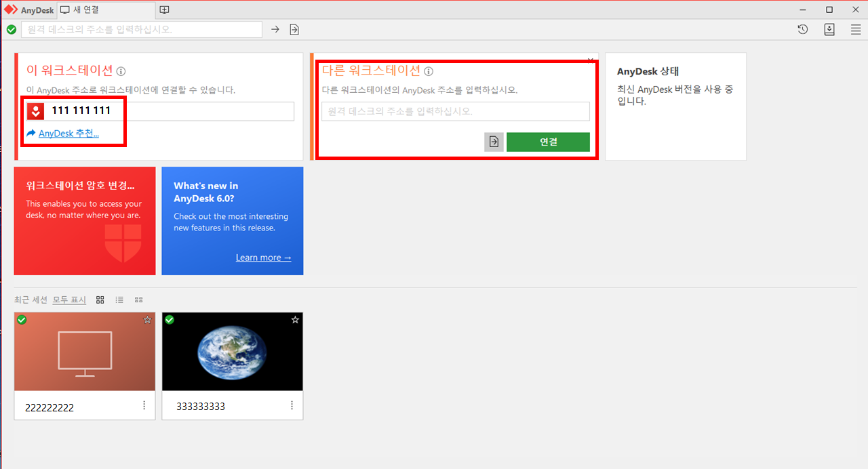Click the remote desk address field in 다른 워크스테이션
Viewport: 868px width, 469px height.
(455, 111)
